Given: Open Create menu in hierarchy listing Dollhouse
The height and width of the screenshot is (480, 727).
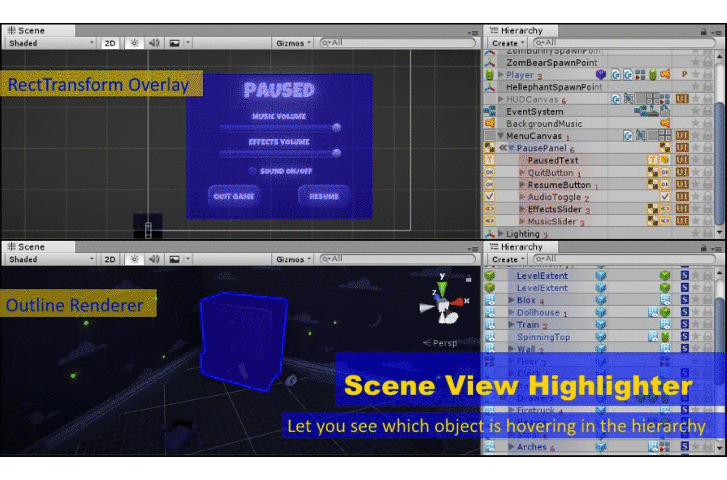Looking at the screenshot, I should [x=507, y=259].
